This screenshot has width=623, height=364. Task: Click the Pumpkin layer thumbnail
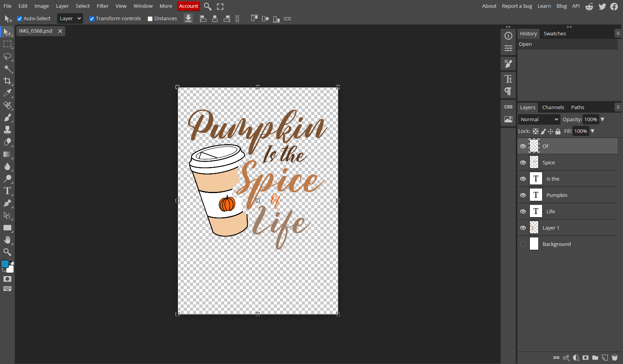(x=536, y=195)
